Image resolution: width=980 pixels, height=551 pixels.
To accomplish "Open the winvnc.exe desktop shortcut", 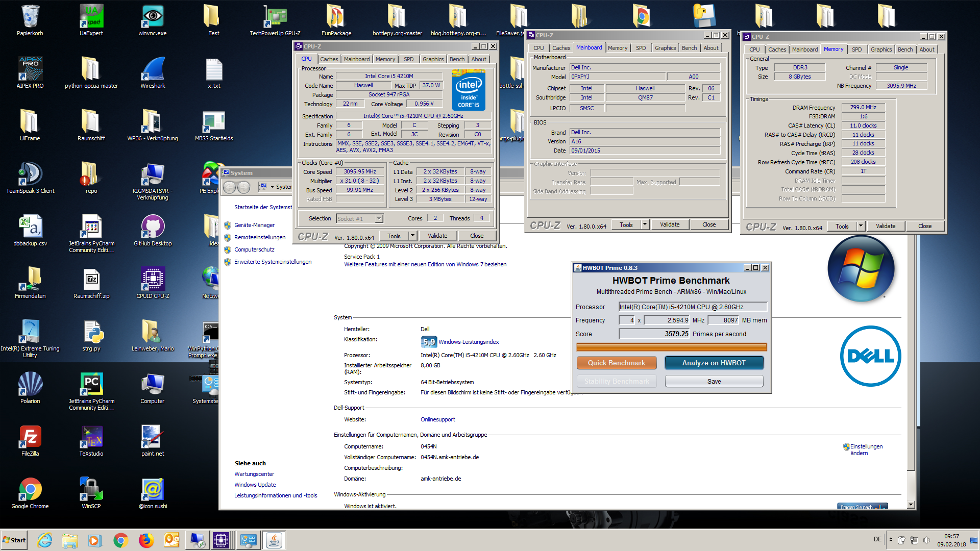I will pos(153,20).
